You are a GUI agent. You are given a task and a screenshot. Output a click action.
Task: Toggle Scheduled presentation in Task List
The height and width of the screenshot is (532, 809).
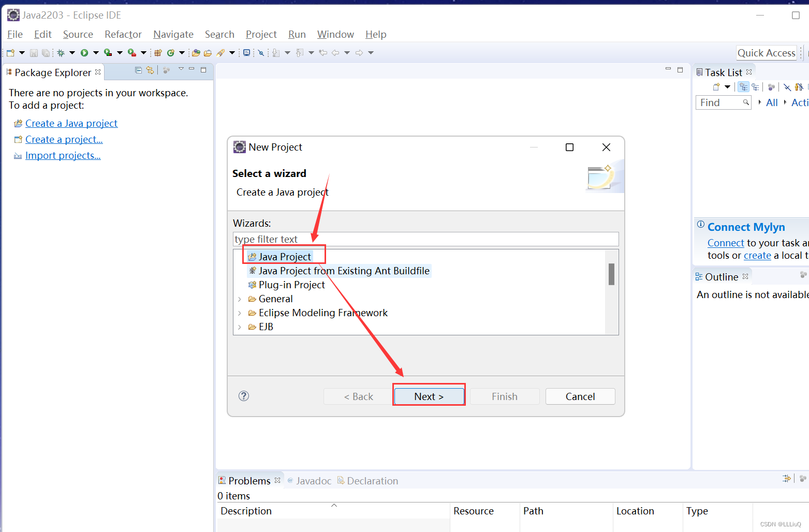[756, 87]
